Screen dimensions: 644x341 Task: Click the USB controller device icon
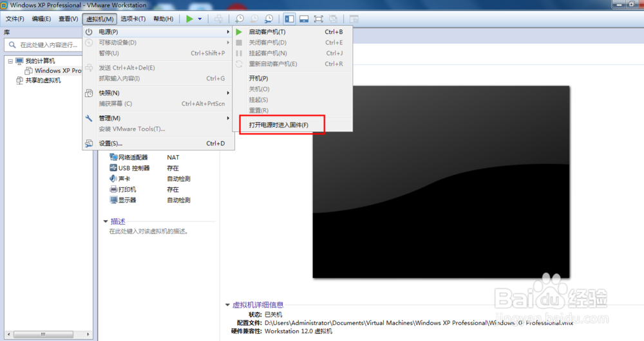[114, 168]
